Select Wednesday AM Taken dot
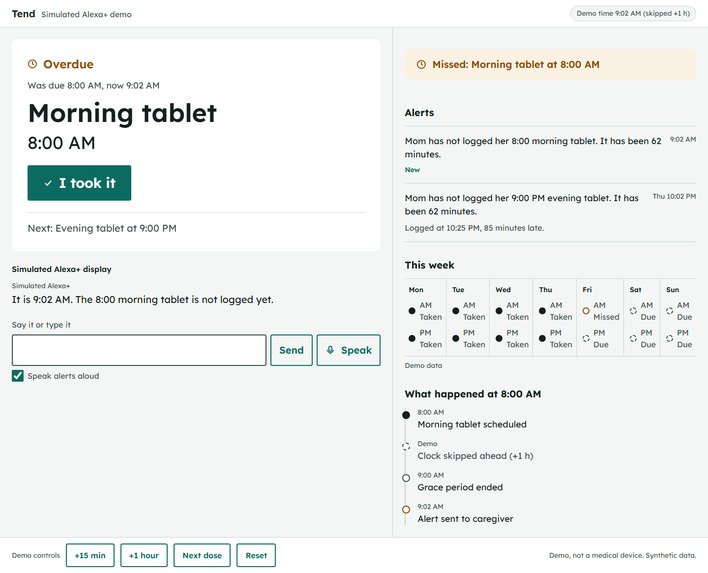The image size is (708, 573). [499, 311]
